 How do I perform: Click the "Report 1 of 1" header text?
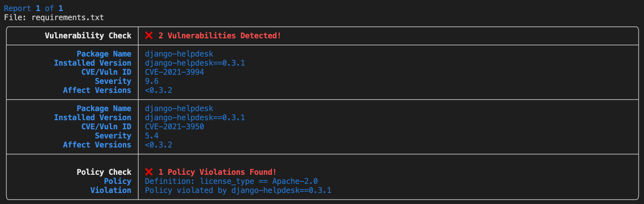pos(33,8)
